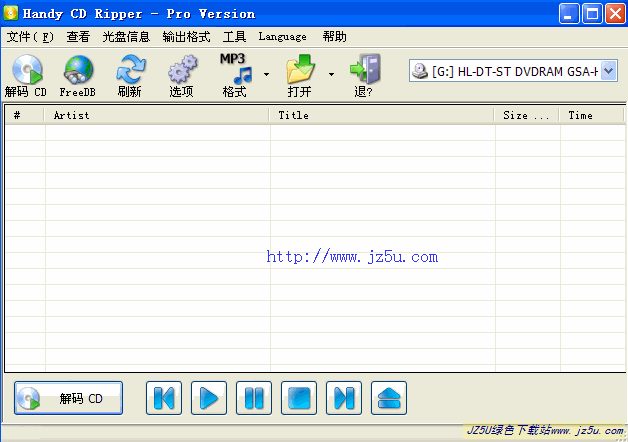The image size is (628, 442).
Task: Open the drive selector combo box arrow
Action: click(x=609, y=71)
